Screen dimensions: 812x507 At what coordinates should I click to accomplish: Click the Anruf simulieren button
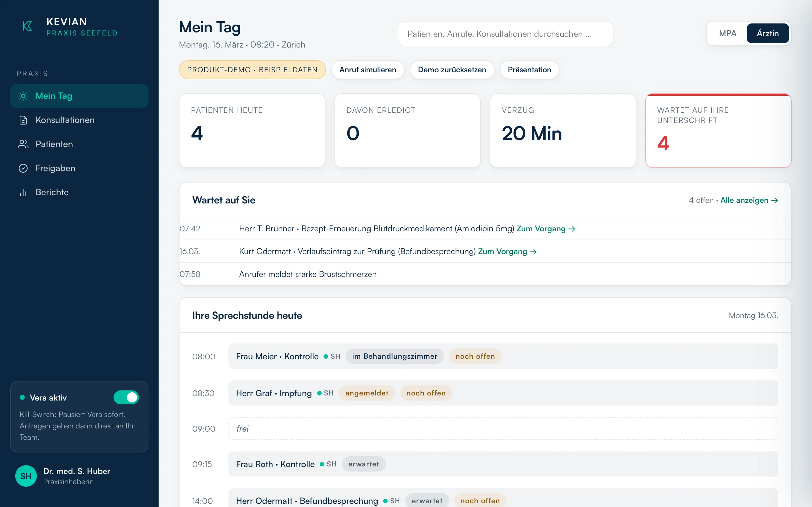point(368,70)
